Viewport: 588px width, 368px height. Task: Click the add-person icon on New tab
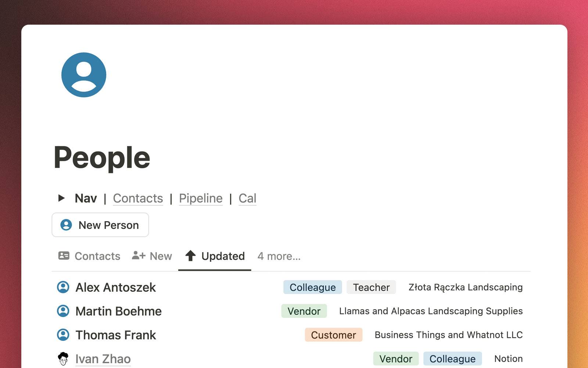pyautogui.click(x=139, y=255)
